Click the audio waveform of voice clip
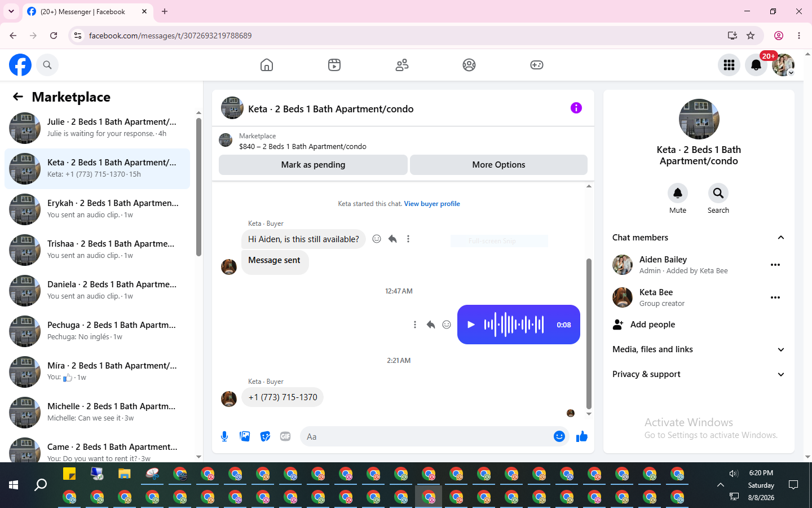The width and height of the screenshot is (812, 508). tap(514, 325)
